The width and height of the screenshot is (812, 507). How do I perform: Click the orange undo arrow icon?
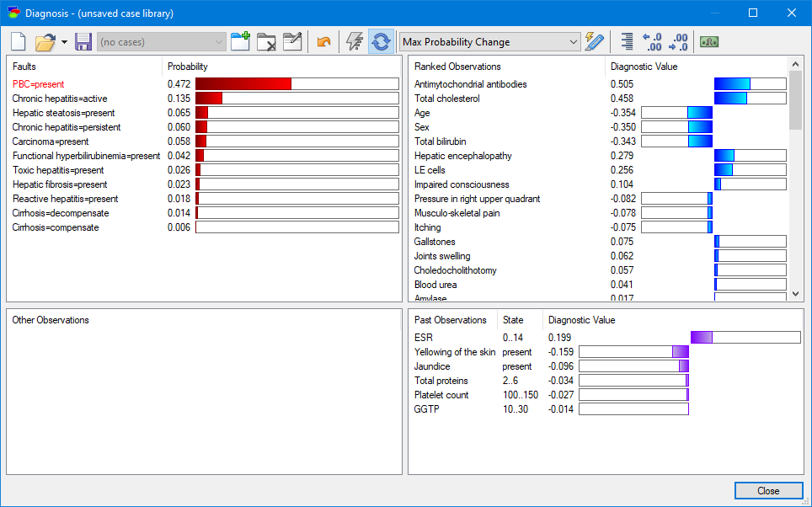point(323,42)
